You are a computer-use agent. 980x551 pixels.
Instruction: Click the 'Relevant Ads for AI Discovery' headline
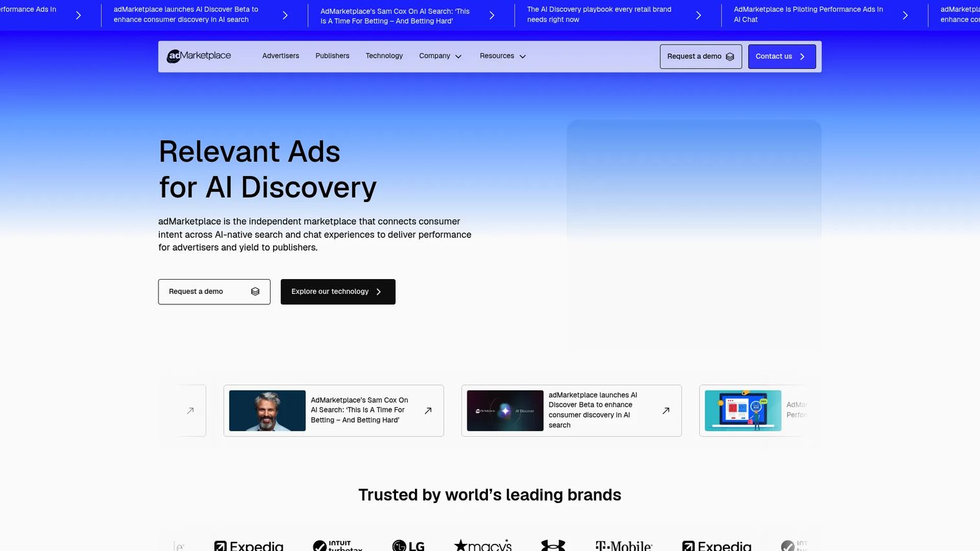267,170
